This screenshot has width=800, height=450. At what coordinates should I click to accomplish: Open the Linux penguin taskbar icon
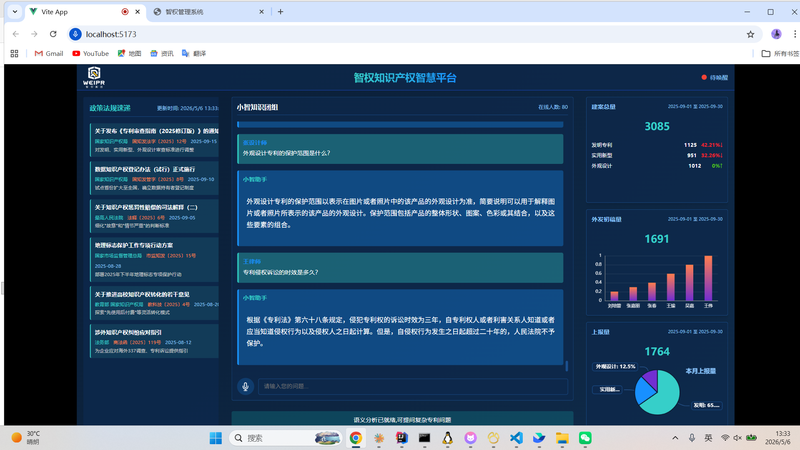click(x=447, y=438)
